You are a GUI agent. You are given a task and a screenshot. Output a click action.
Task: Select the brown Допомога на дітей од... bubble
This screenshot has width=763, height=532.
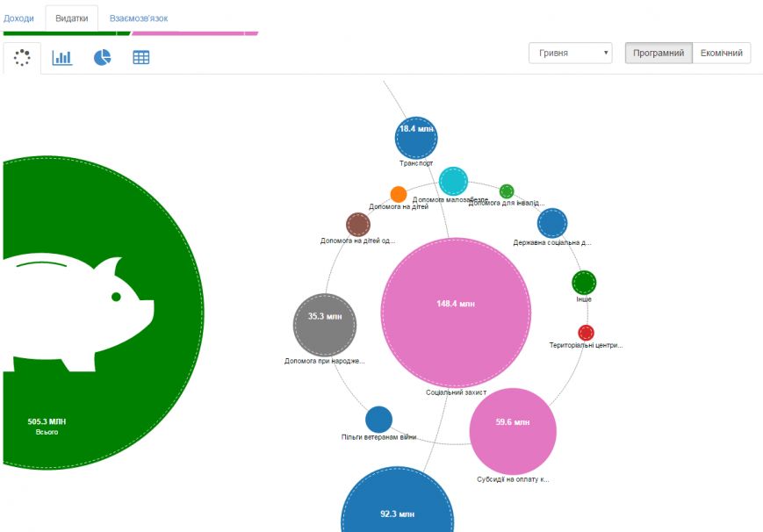[x=358, y=225]
